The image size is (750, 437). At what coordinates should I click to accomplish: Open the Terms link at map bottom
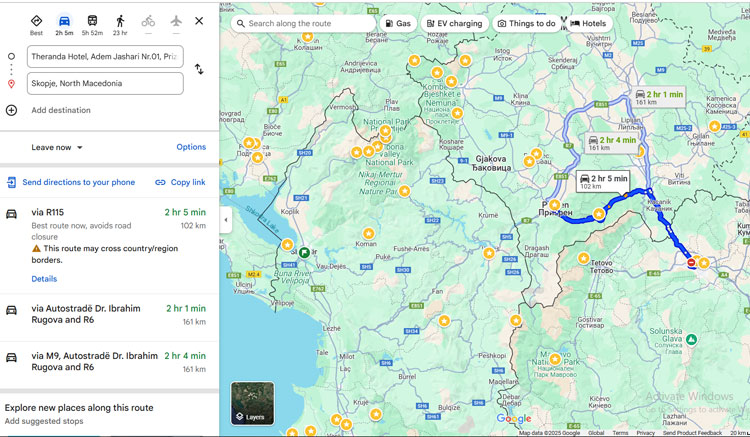coord(620,433)
